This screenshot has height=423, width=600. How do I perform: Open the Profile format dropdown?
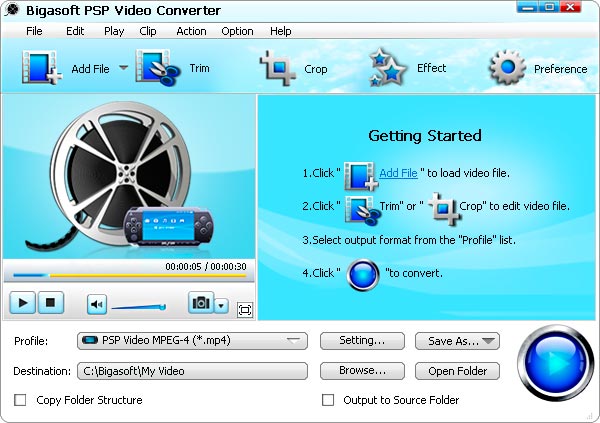pyautogui.click(x=192, y=341)
